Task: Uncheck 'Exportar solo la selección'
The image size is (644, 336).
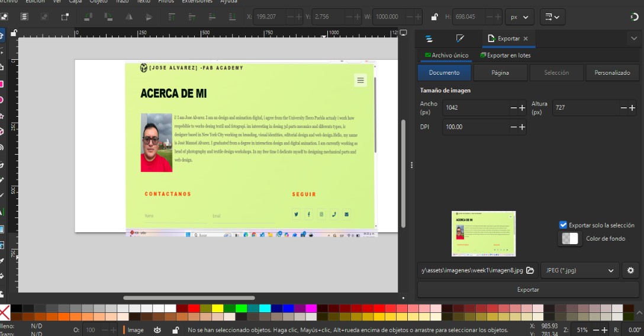Action: (563, 225)
